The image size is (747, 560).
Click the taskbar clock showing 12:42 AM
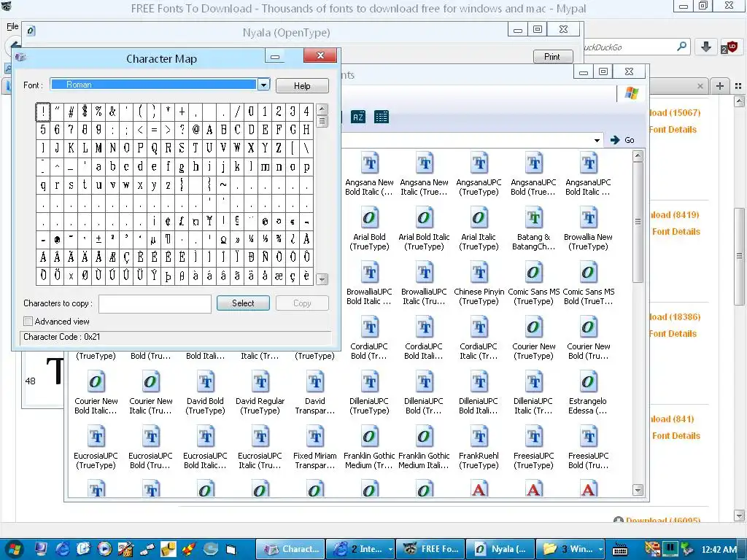(719, 550)
